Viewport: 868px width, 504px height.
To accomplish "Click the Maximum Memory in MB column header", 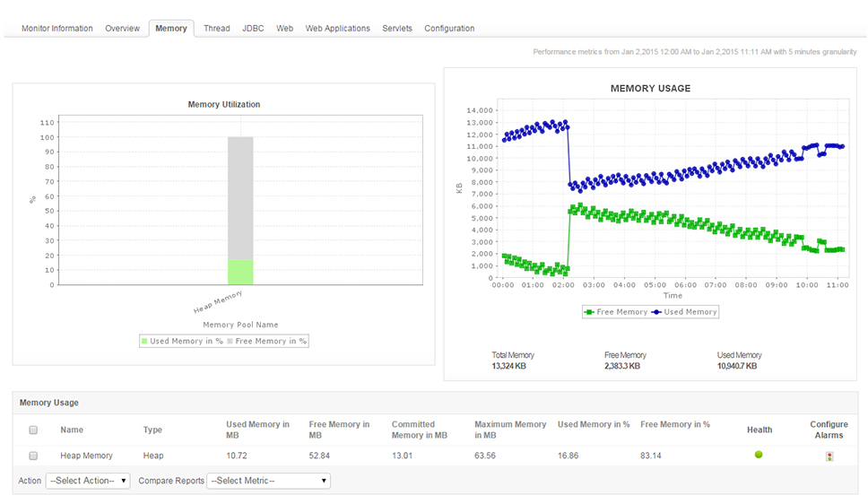I will point(510,430).
